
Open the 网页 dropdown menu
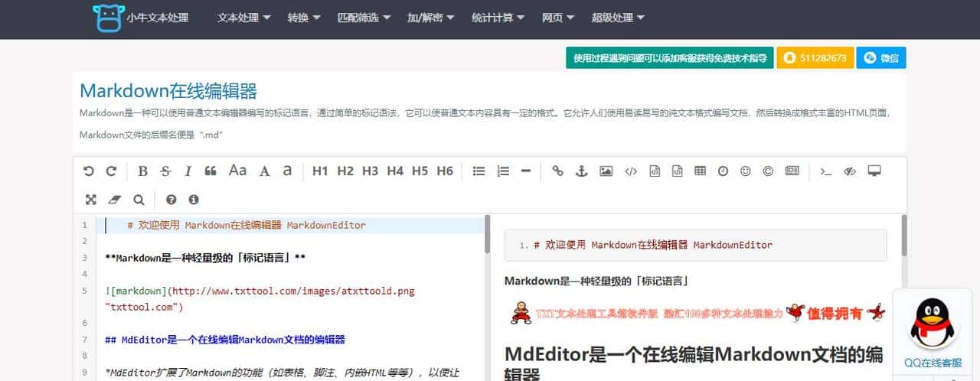558,17
